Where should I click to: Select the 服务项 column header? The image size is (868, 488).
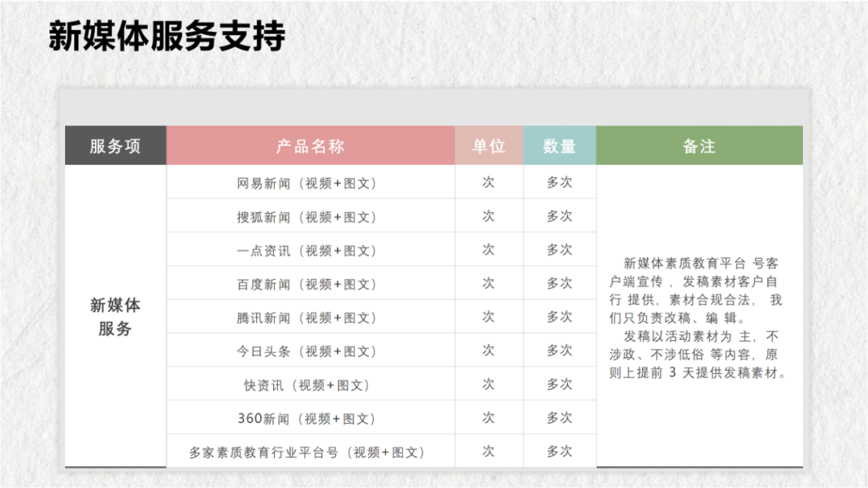(116, 146)
